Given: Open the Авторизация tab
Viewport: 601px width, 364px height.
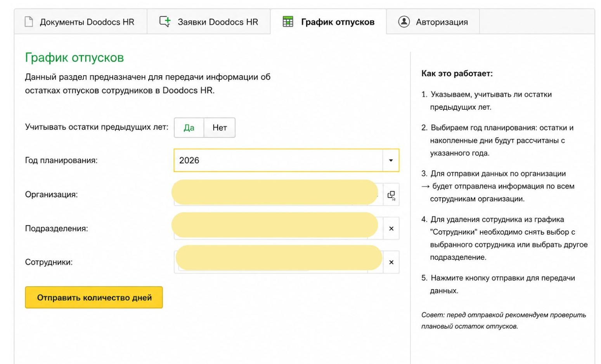Looking at the screenshot, I should [433, 22].
